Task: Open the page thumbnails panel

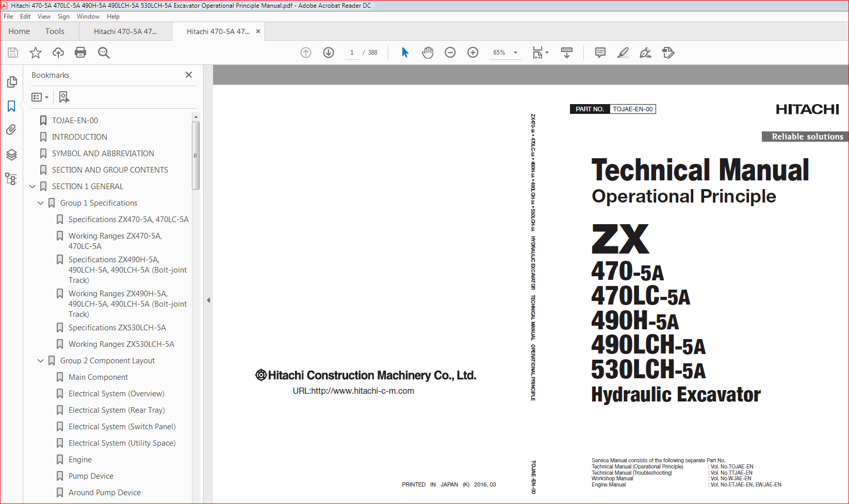Action: [x=11, y=82]
